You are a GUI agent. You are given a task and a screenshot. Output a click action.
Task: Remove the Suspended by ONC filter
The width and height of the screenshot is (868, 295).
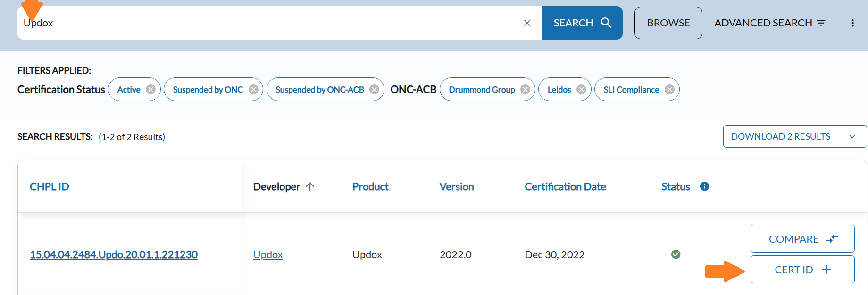click(x=253, y=90)
